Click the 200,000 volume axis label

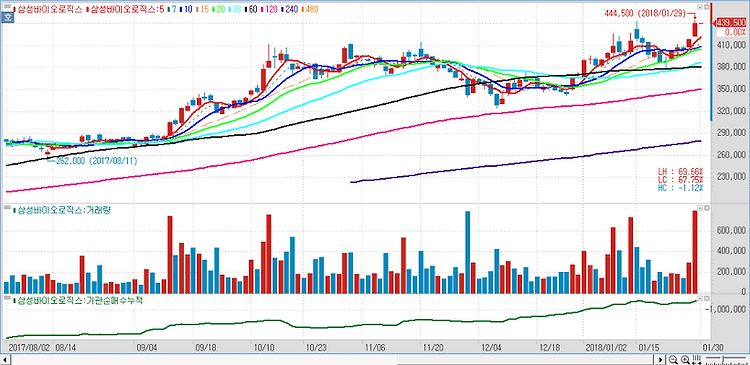(x=732, y=272)
